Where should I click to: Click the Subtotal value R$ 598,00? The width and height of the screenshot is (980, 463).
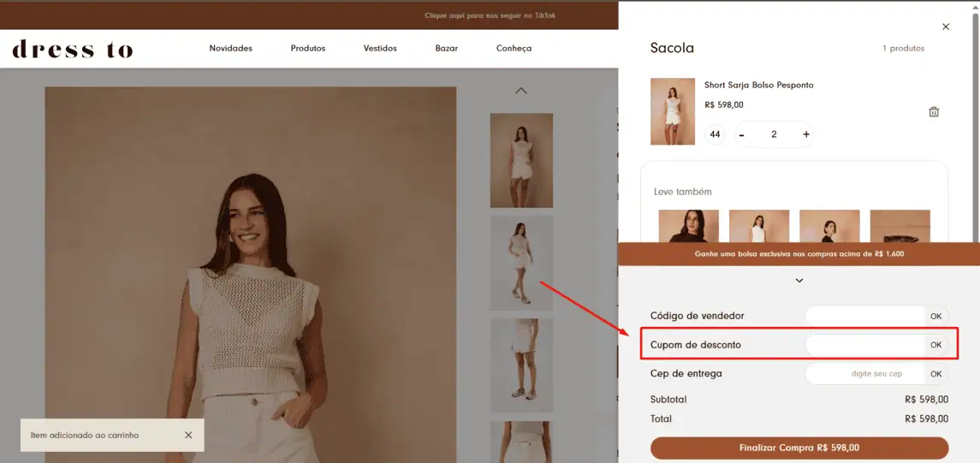point(926,400)
